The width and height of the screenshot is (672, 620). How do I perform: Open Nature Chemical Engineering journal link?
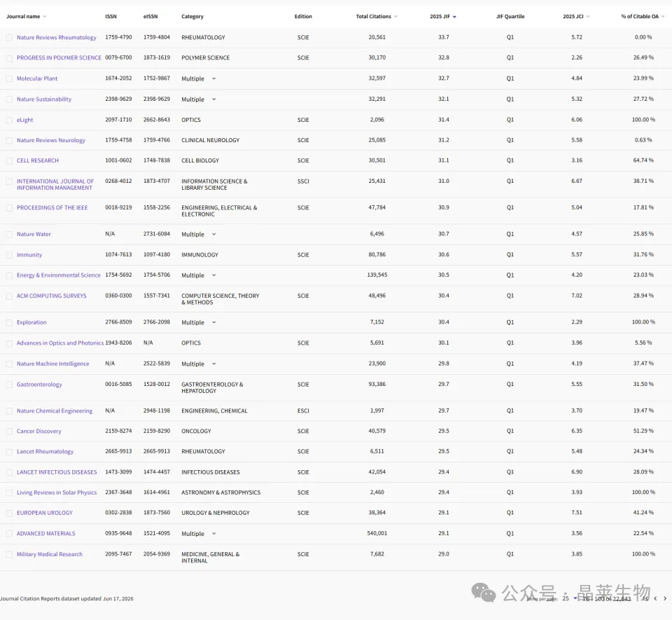click(55, 411)
